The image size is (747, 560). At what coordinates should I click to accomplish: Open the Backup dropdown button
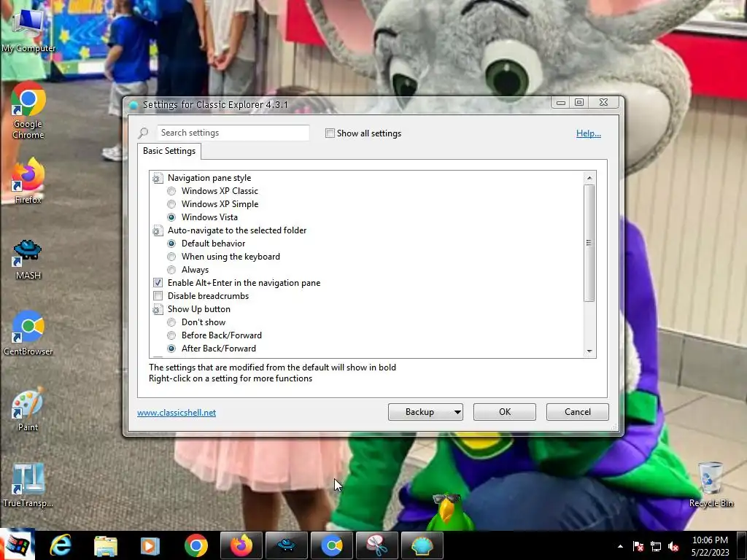425,412
